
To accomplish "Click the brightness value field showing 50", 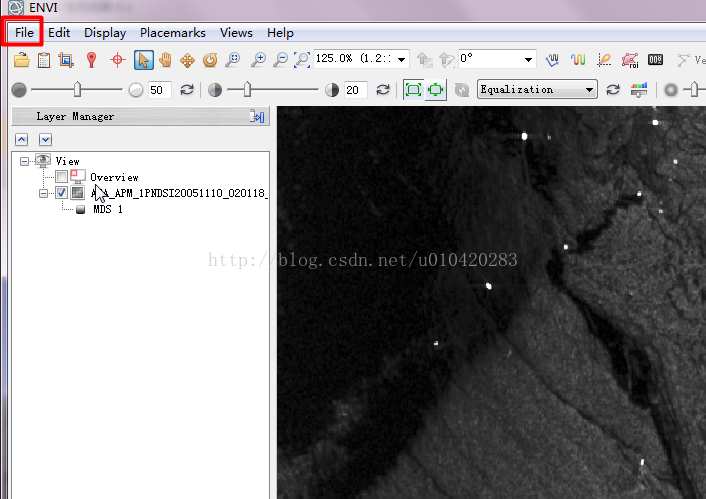I will (159, 90).
